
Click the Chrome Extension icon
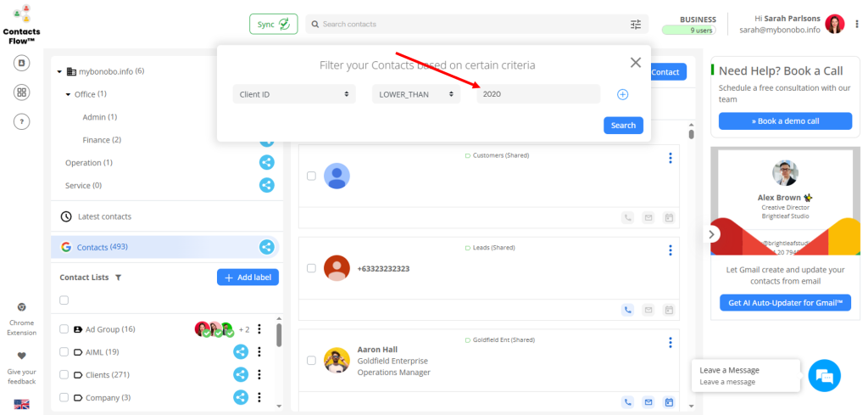pos(22,307)
